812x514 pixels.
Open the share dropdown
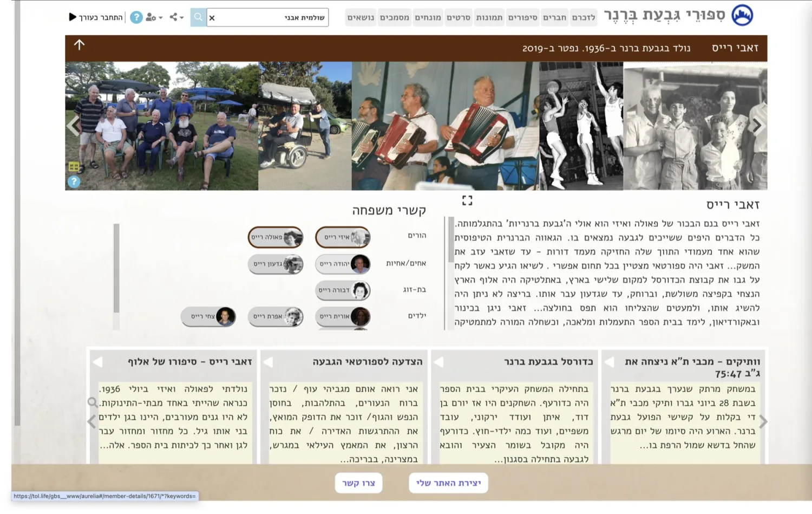point(176,17)
